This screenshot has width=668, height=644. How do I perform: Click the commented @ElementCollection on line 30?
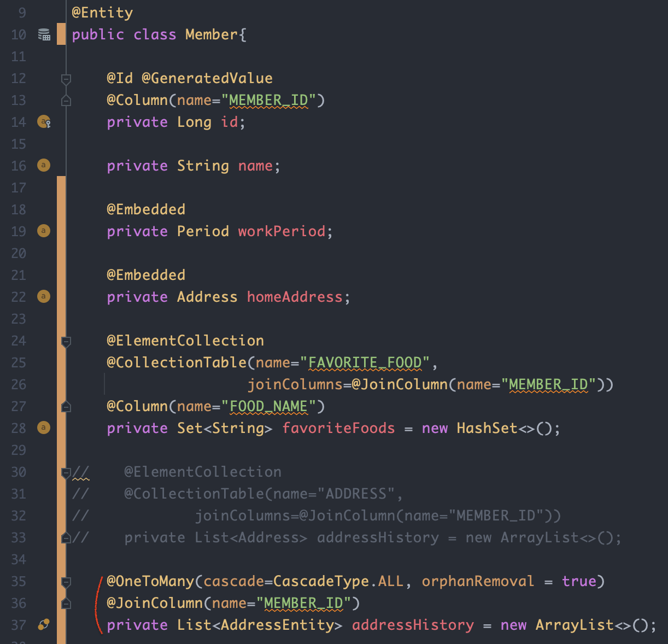tap(203, 472)
